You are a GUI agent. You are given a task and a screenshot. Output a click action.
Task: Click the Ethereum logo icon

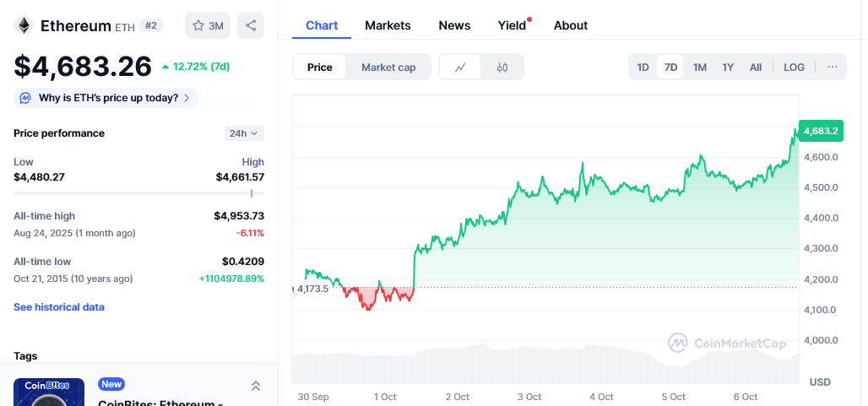pyautogui.click(x=24, y=25)
